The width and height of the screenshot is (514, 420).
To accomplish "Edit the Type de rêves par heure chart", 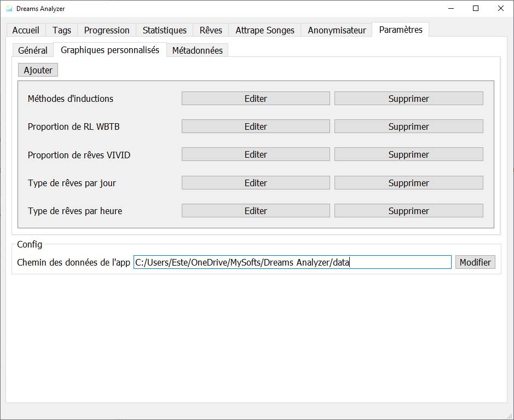I will tap(256, 210).
